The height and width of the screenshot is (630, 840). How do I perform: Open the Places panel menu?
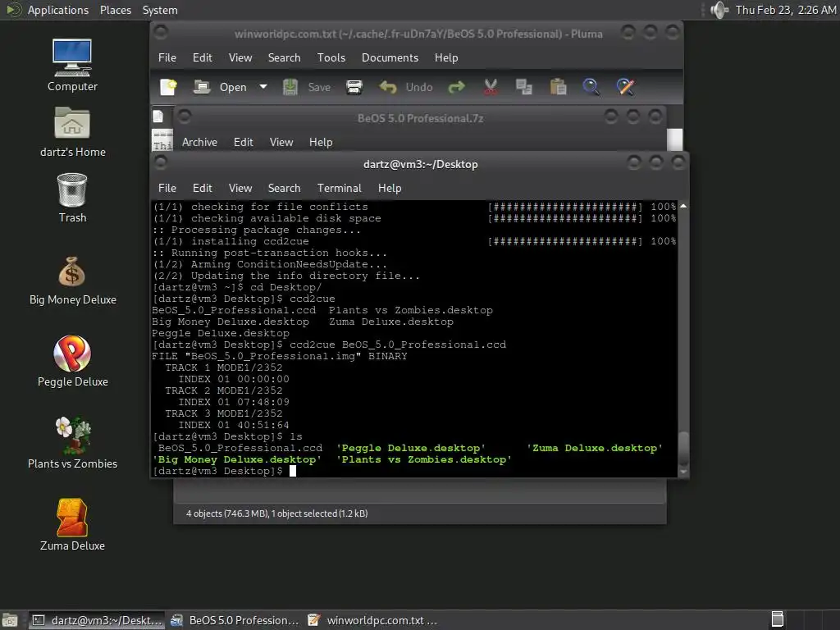(115, 10)
